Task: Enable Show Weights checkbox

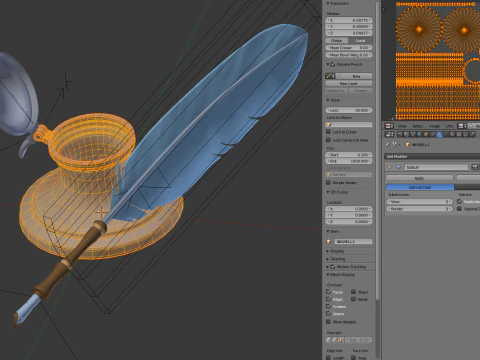Action: [x=328, y=322]
